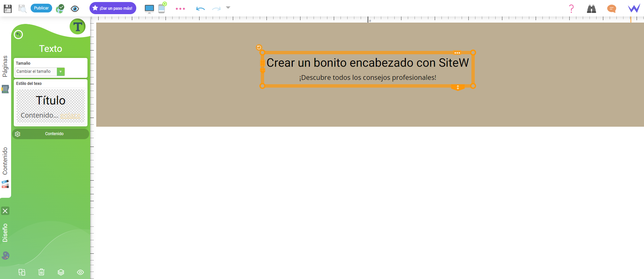
Task: Go back with the circular arrow in panel
Action: pos(19,34)
